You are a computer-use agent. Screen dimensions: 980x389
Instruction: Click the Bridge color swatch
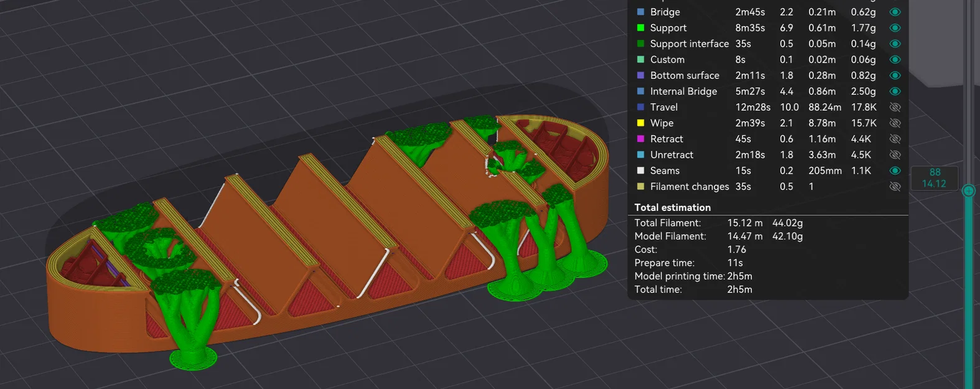(x=640, y=12)
